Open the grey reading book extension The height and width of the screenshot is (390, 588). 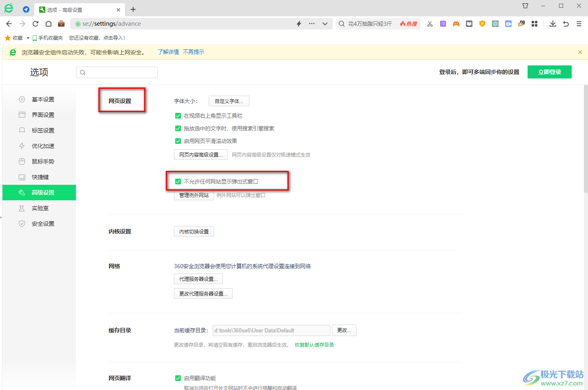point(469,24)
